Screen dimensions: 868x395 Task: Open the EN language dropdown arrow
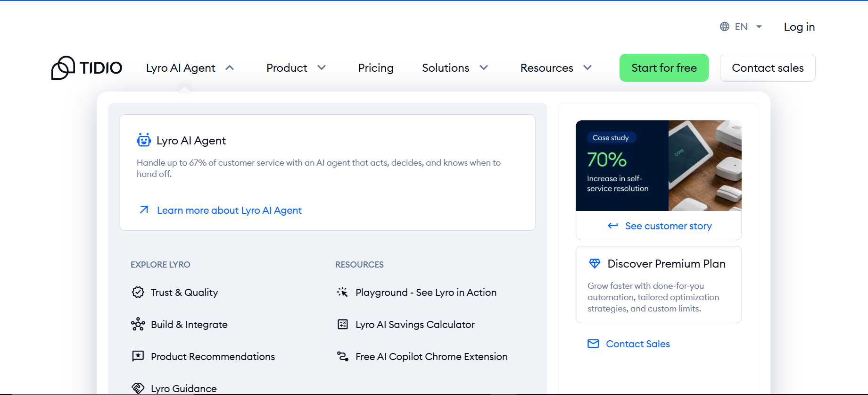tap(759, 27)
